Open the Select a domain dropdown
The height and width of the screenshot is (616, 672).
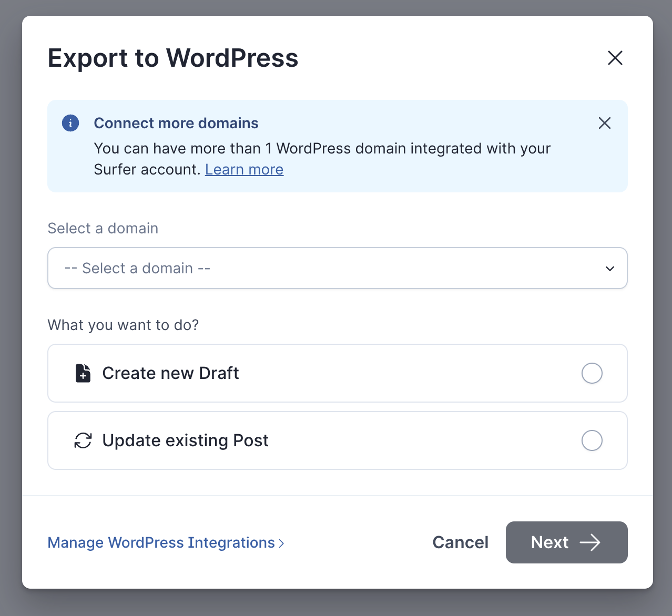[338, 268]
